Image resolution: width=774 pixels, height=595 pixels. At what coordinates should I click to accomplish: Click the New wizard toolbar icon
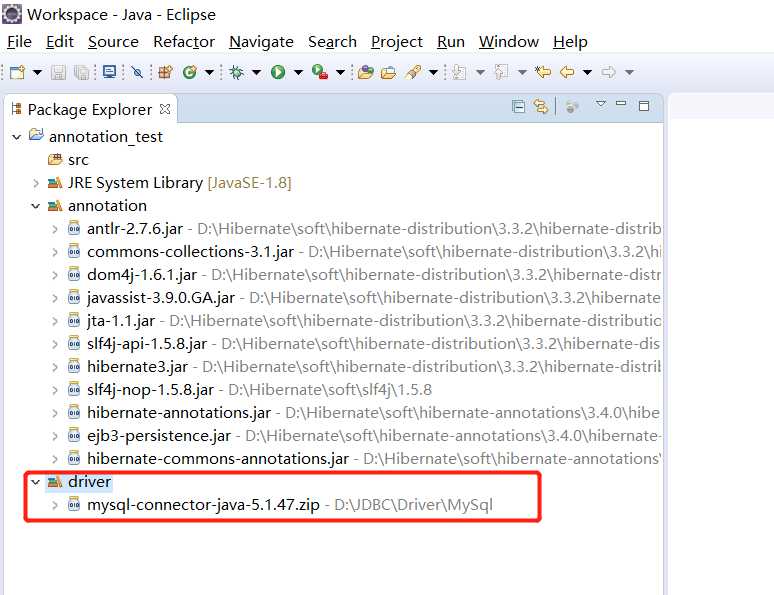[18, 72]
